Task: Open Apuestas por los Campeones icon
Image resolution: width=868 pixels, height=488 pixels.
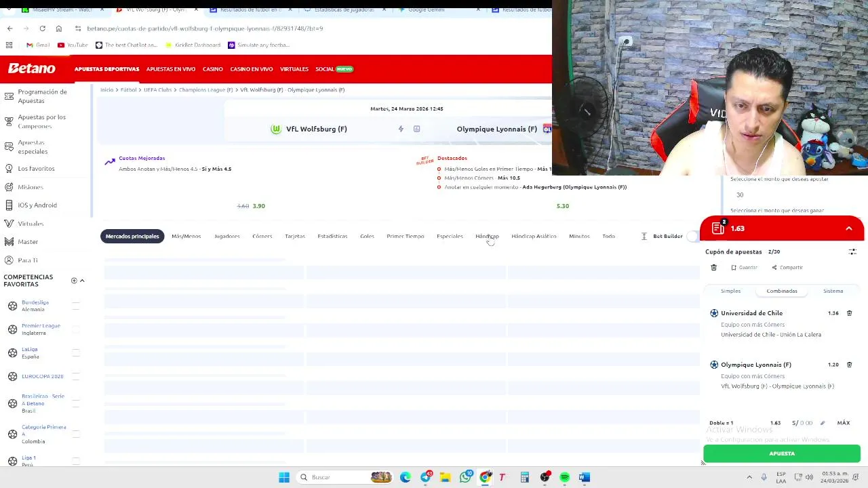Action: click(9, 121)
